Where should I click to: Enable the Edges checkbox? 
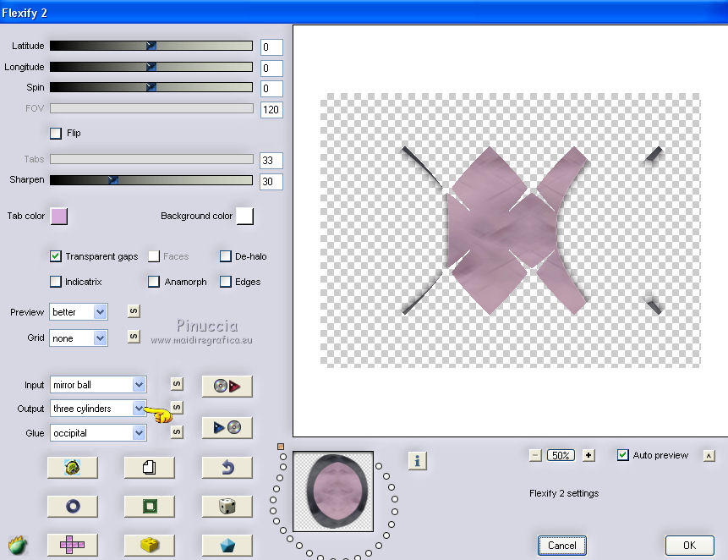pos(226,282)
